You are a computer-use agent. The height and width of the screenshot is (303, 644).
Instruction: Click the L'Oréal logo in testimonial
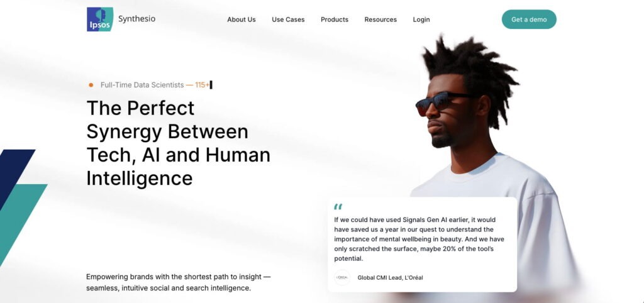point(342,278)
